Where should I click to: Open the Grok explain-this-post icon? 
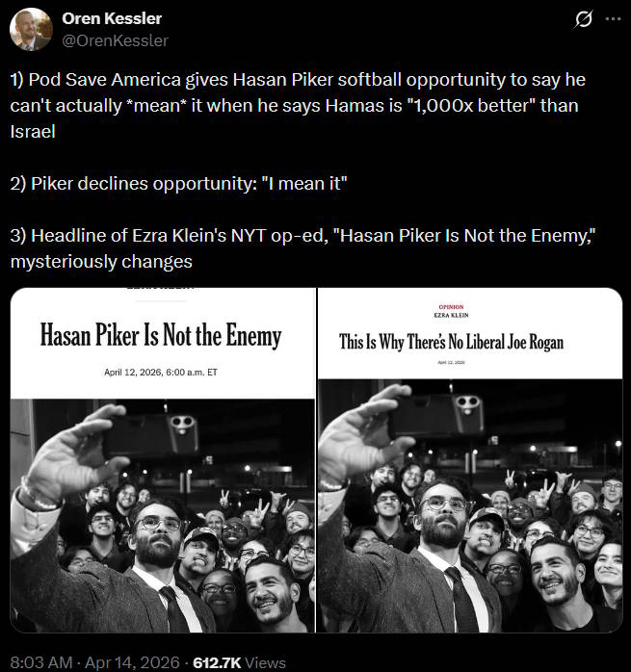coord(583,19)
